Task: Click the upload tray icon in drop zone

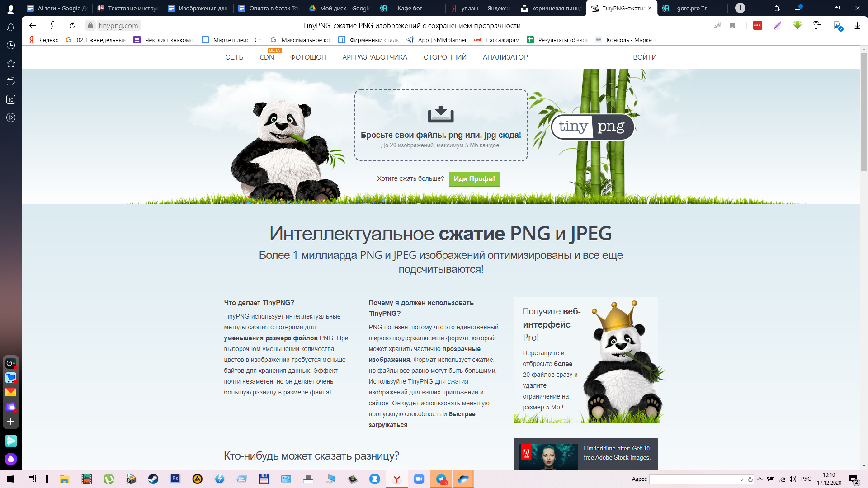Action: point(441,114)
